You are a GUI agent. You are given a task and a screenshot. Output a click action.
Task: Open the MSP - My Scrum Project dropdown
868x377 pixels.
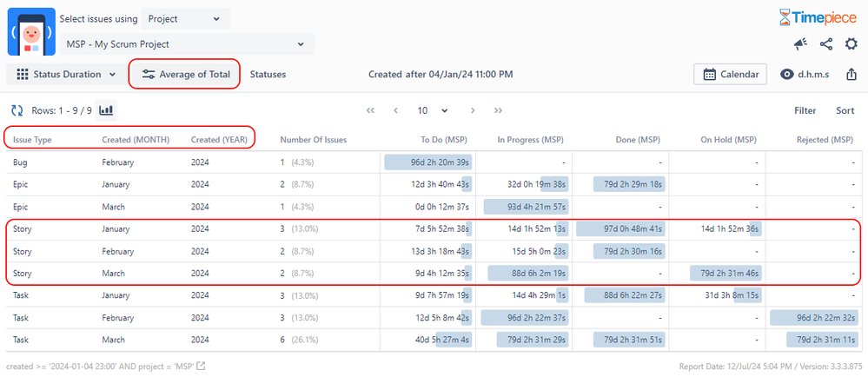pos(187,44)
